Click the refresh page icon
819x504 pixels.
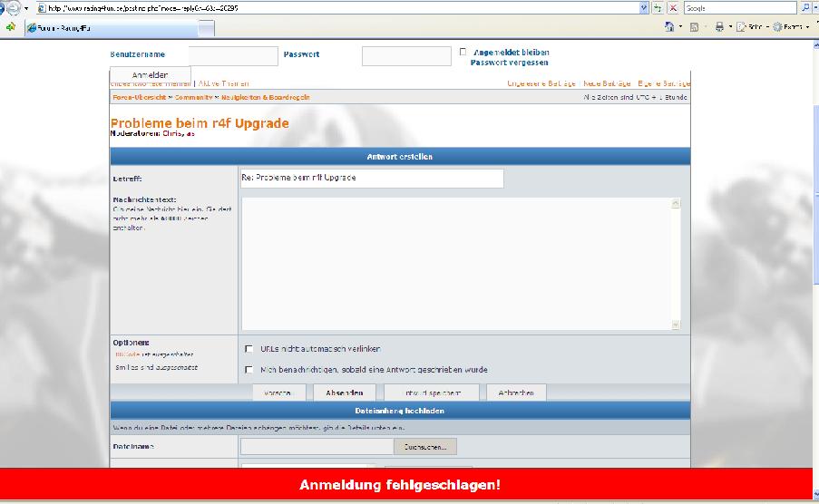click(658, 8)
